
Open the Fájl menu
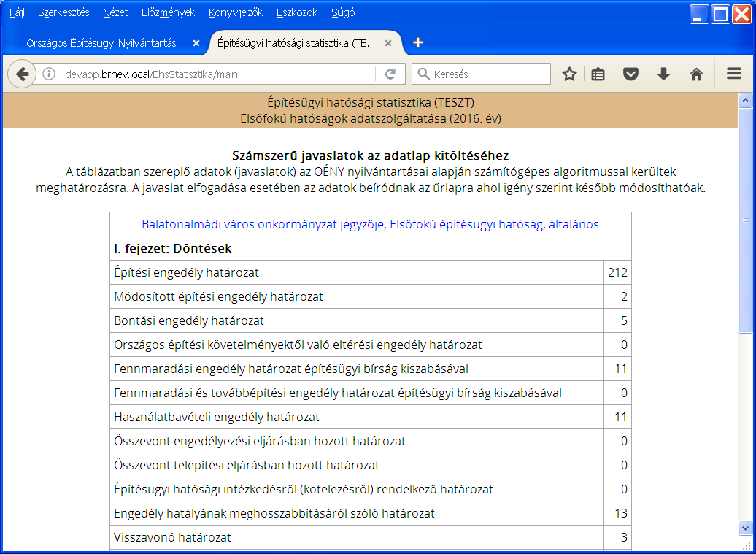pyautogui.click(x=18, y=12)
